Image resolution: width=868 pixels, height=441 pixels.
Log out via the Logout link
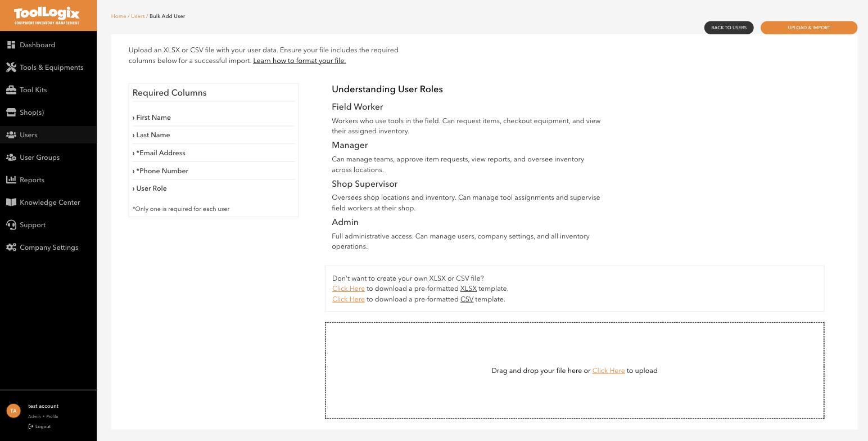click(x=40, y=426)
